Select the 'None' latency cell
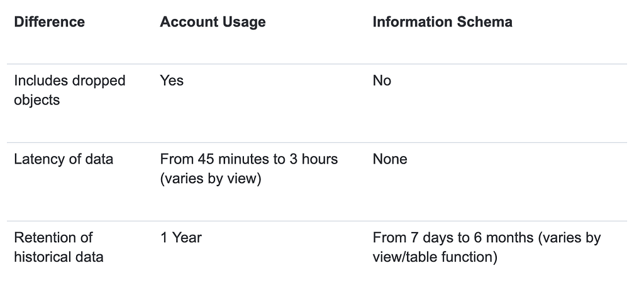The image size is (644, 295). (390, 159)
